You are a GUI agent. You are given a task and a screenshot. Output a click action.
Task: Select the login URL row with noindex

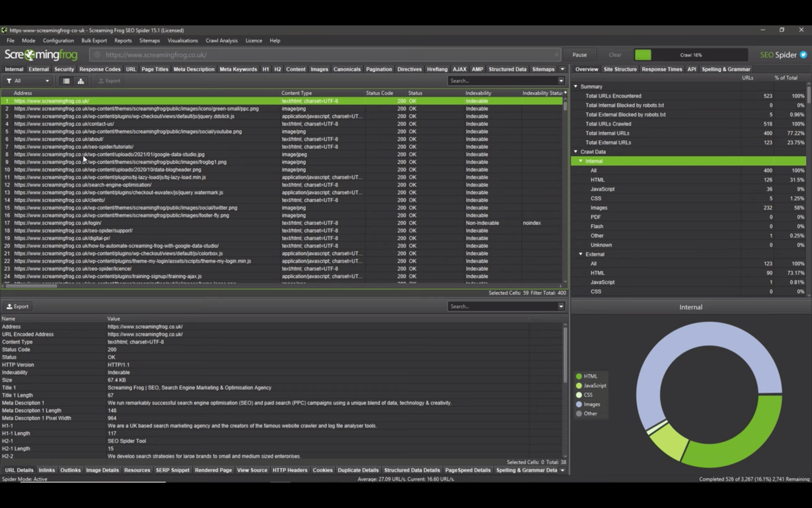tap(281, 223)
